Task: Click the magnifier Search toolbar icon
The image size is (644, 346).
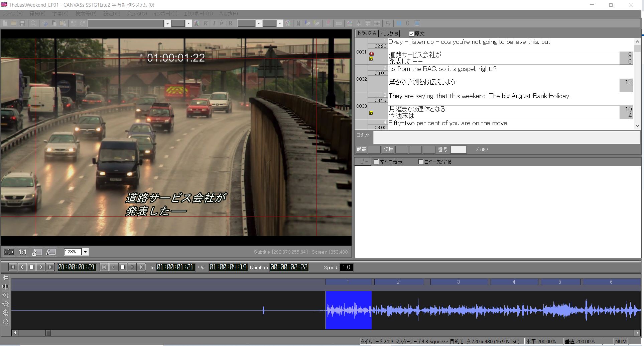Action: [x=33, y=23]
